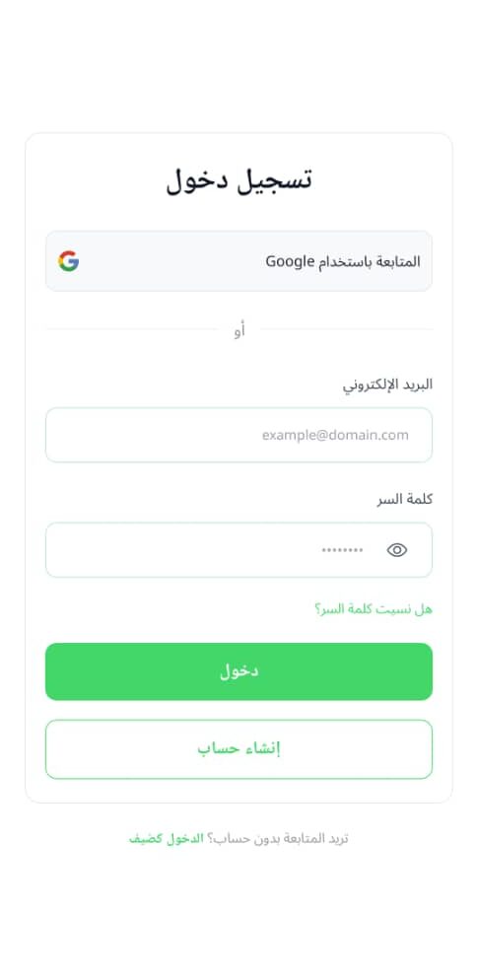Click the 'تسجيل دخول' page heading
Image resolution: width=477 pixels, height=980 pixels.
coord(238,180)
